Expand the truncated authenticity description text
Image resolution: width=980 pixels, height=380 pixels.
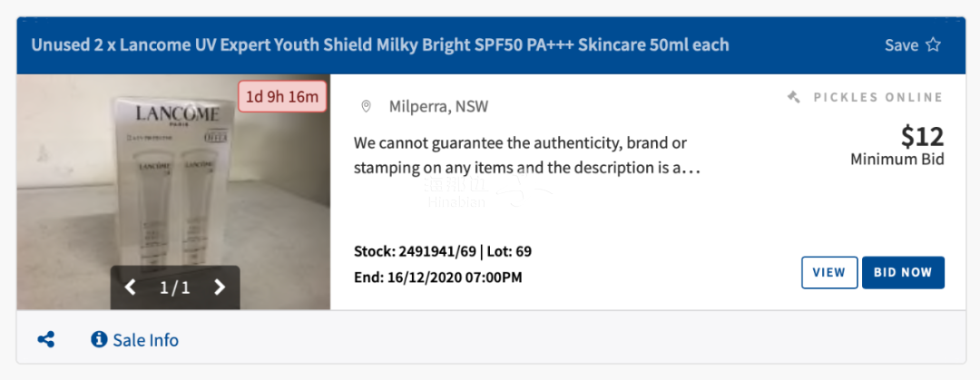click(x=527, y=156)
